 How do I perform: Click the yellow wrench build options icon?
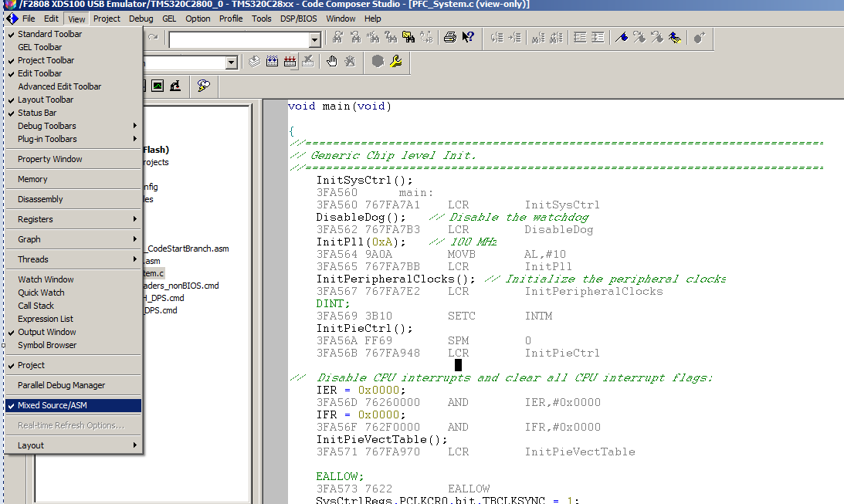(395, 62)
